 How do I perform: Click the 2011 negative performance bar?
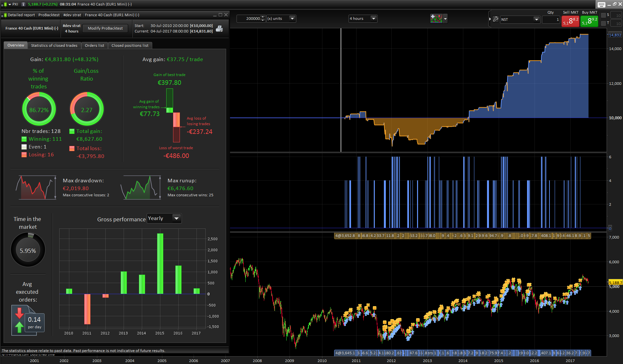(87, 309)
